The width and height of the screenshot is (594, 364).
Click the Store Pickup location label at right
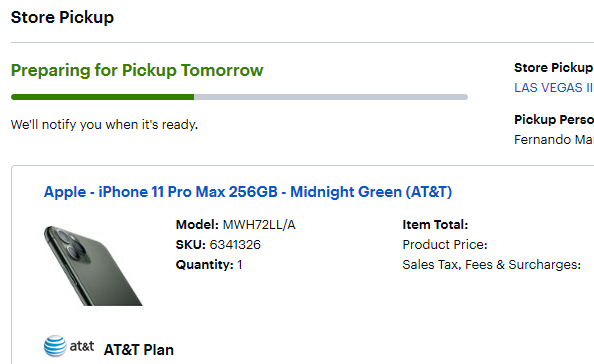click(553, 68)
